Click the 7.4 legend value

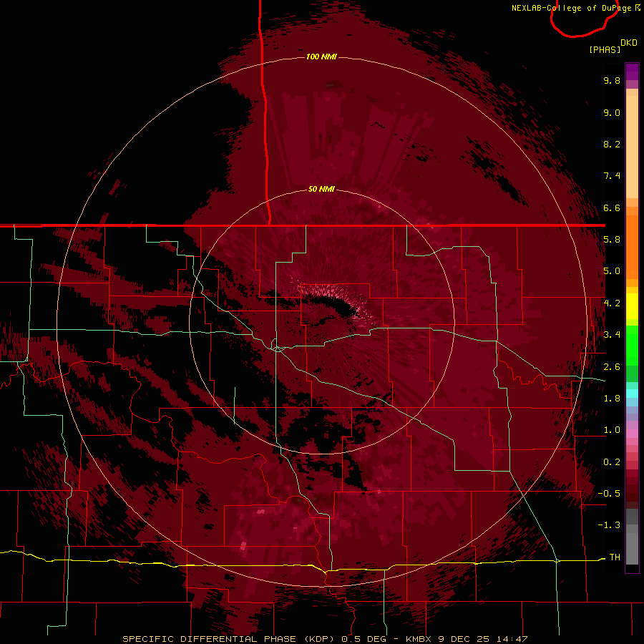[x=612, y=176]
